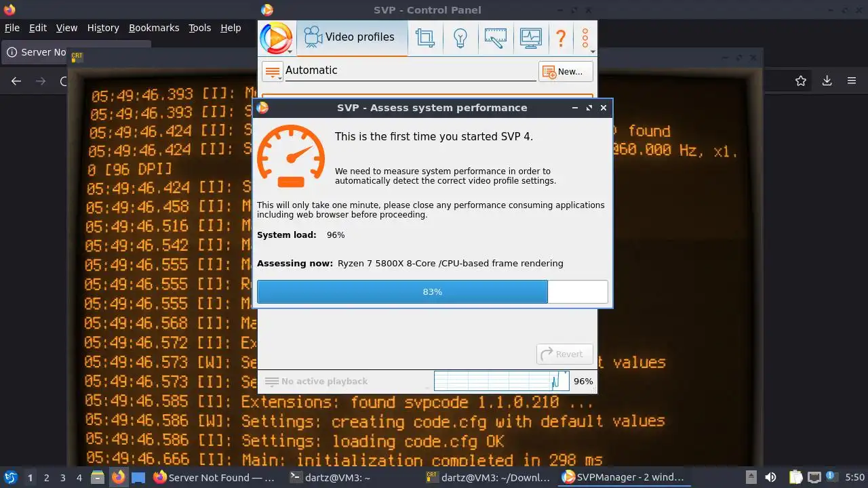
Task: Click the 96% load value in SVP status bar
Action: pos(583,381)
